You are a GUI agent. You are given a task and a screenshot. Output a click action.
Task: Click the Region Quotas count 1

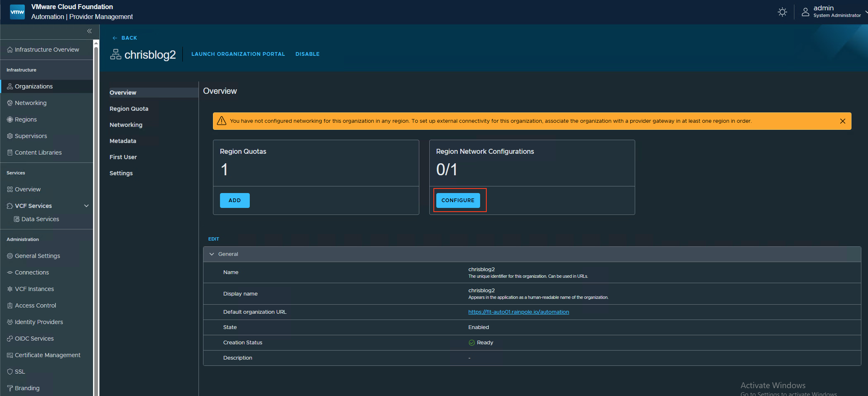click(224, 169)
